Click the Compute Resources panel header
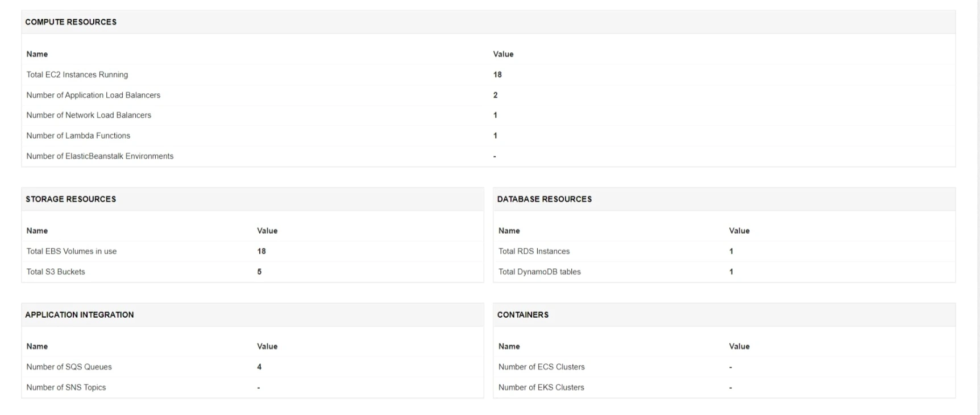 pyautogui.click(x=71, y=22)
